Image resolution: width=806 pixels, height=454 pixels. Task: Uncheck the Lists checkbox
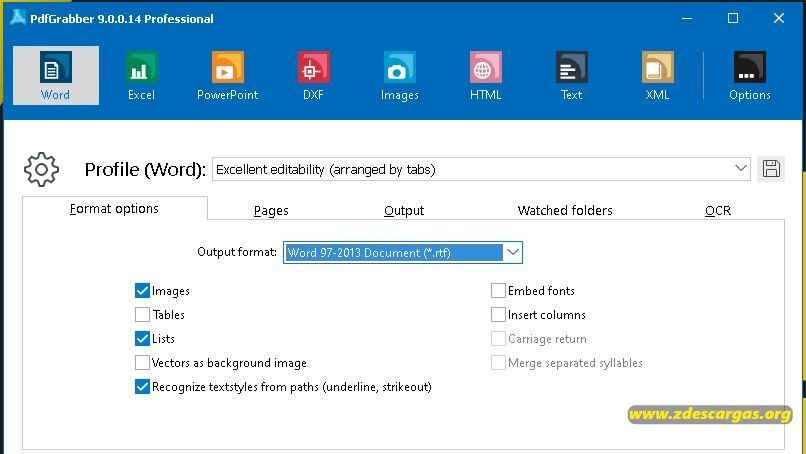tap(142, 339)
